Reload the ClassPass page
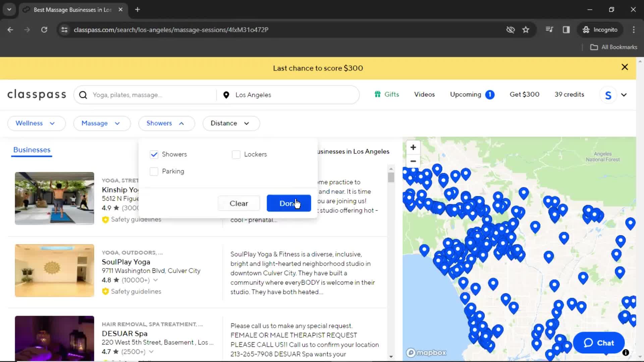Viewport: 644px width, 362px height. click(x=44, y=29)
